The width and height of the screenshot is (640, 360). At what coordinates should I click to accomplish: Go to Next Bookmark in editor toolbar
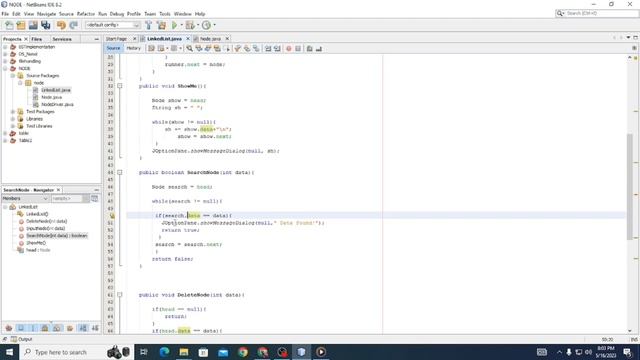[247, 49]
